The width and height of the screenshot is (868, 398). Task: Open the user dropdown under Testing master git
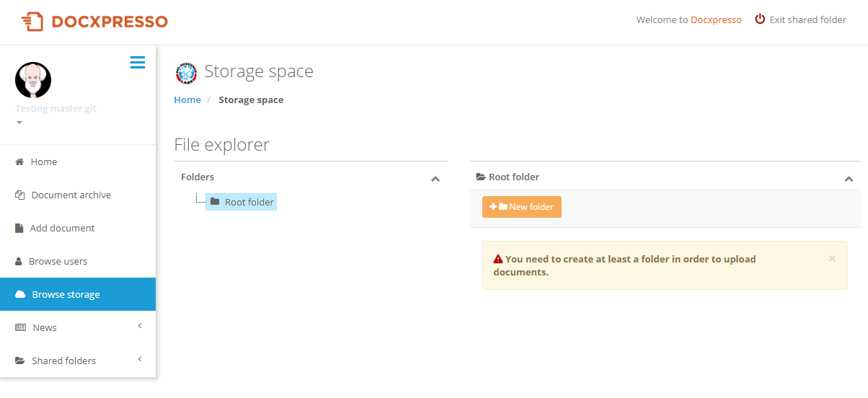19,123
